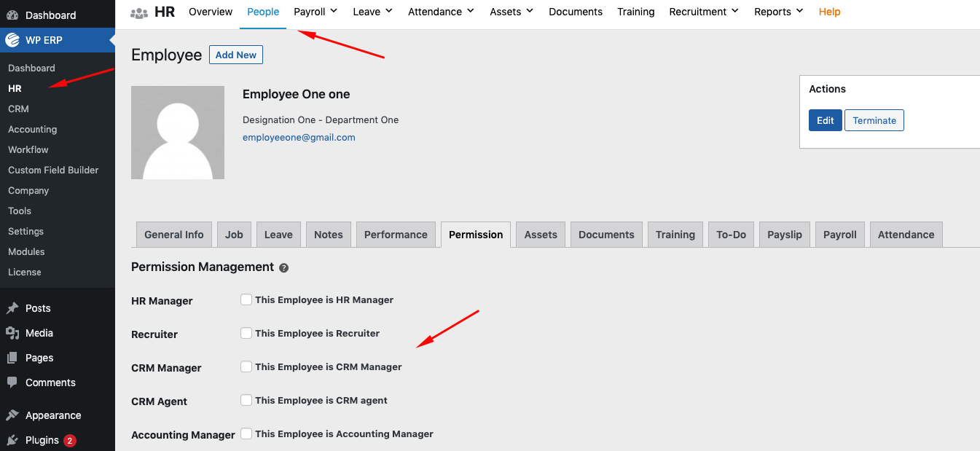Expand the Payroll dropdown menu

(315, 12)
